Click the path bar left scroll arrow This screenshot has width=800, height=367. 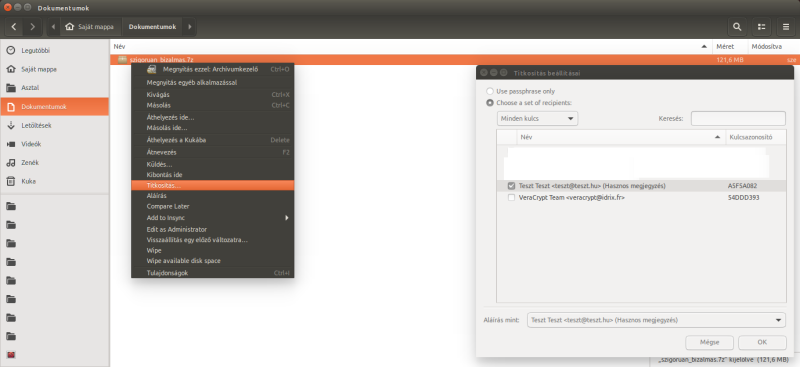click(53, 27)
